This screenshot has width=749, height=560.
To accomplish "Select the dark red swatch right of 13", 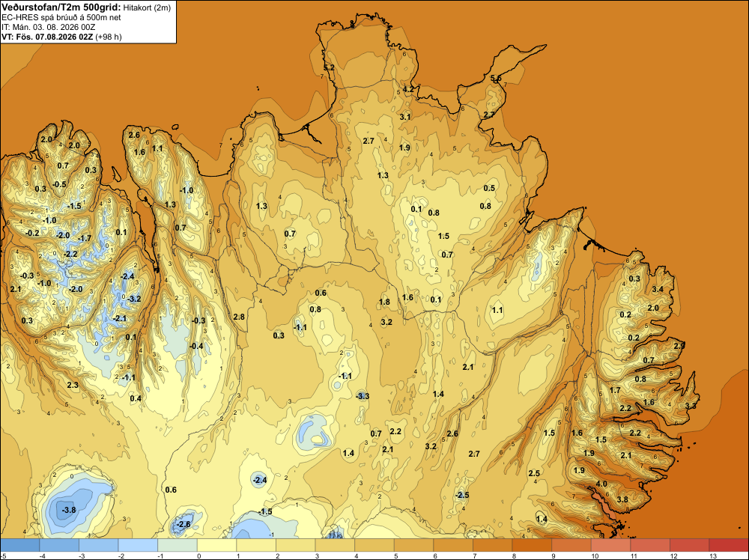I will pyautogui.click(x=729, y=545).
